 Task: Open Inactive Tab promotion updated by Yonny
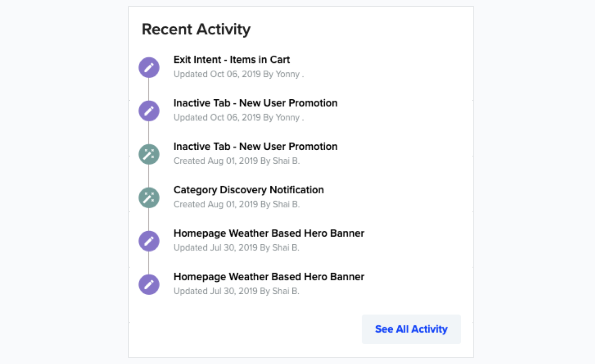click(x=255, y=103)
